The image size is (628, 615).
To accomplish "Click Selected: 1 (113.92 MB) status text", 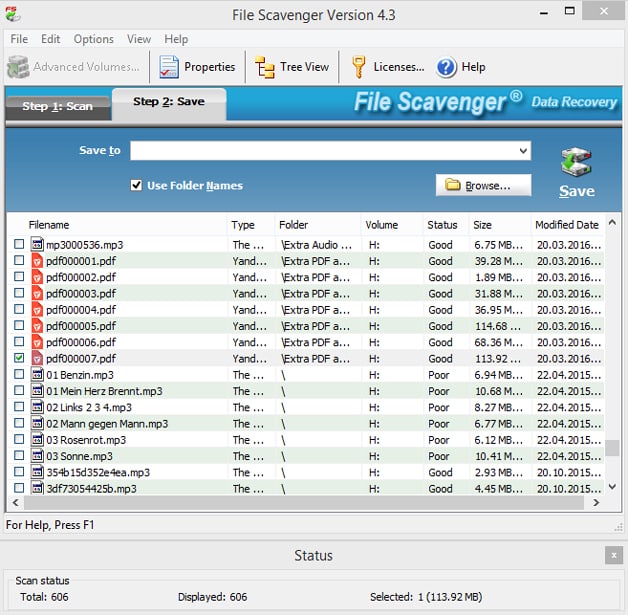I will 426,597.
